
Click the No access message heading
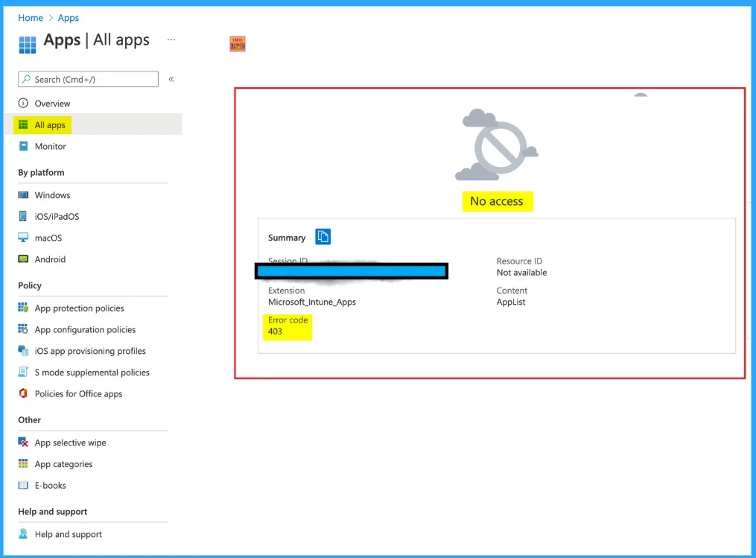[x=497, y=201]
